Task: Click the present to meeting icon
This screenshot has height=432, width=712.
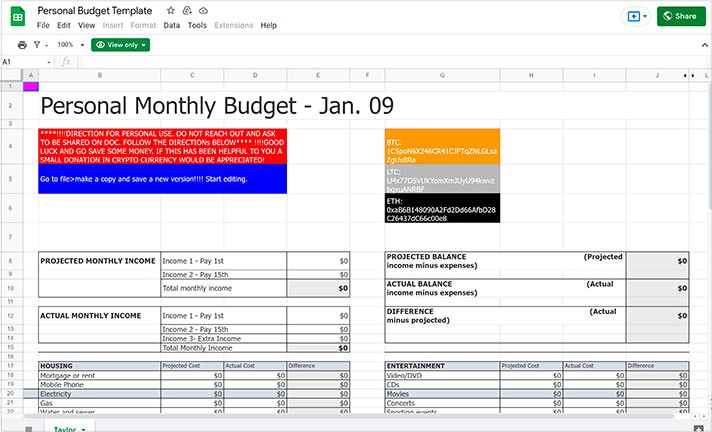Action: (633, 16)
